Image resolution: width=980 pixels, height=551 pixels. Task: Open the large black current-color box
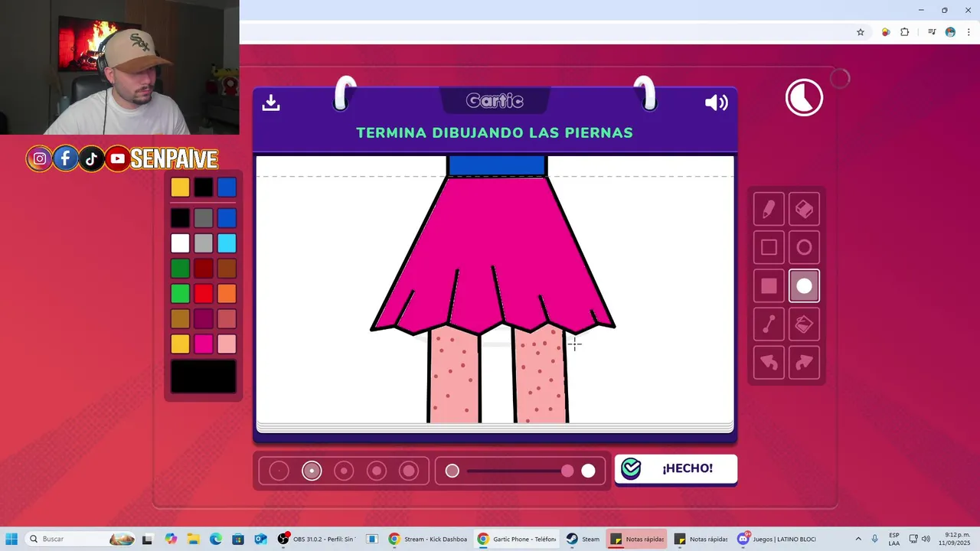click(204, 377)
